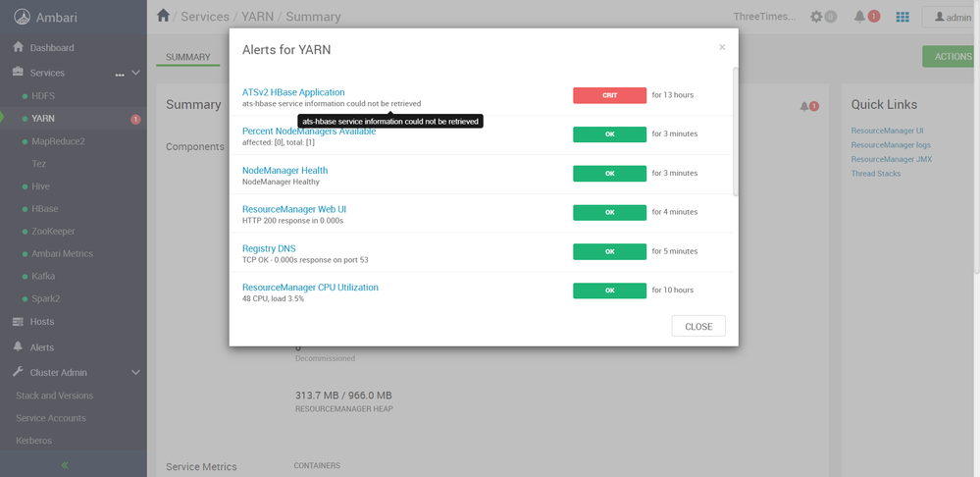Click 'HTTP 200 response in 0.000s' text
The width and height of the screenshot is (980, 477).
(x=292, y=221)
